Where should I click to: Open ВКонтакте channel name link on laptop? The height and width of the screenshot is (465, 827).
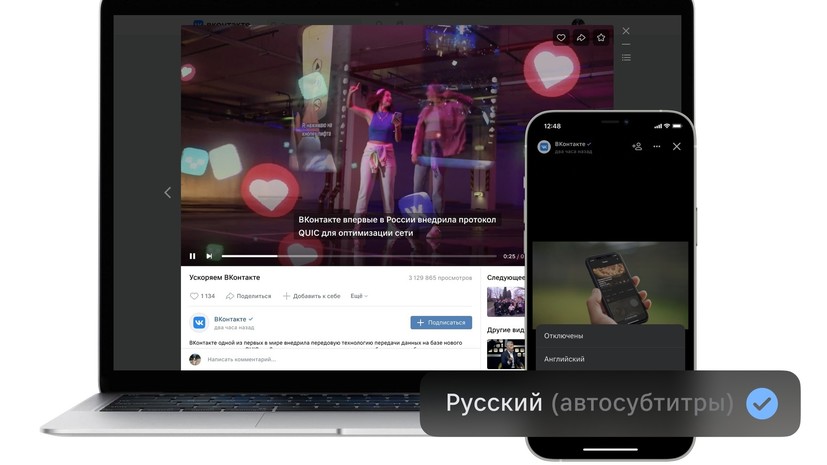coord(230,319)
